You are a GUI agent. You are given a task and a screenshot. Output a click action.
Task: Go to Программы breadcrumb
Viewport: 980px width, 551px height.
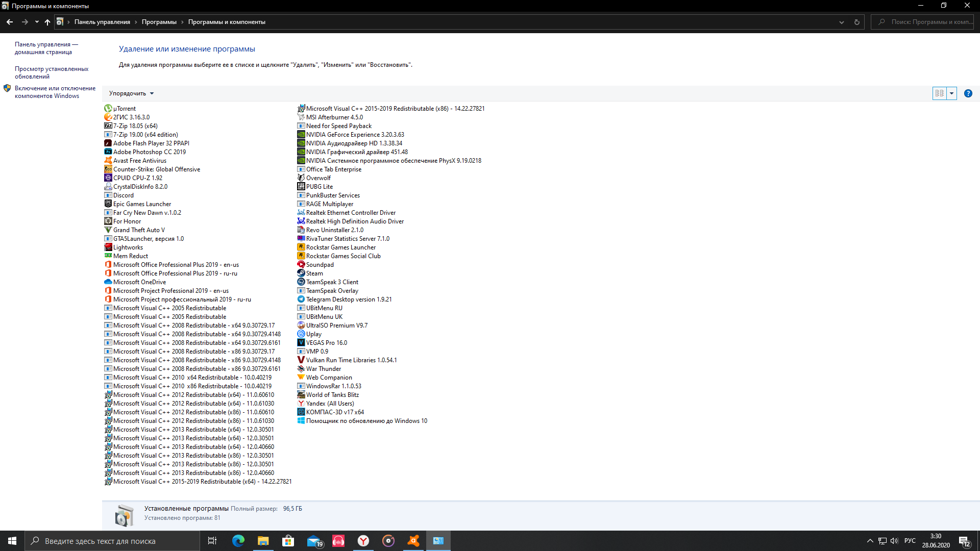click(159, 22)
